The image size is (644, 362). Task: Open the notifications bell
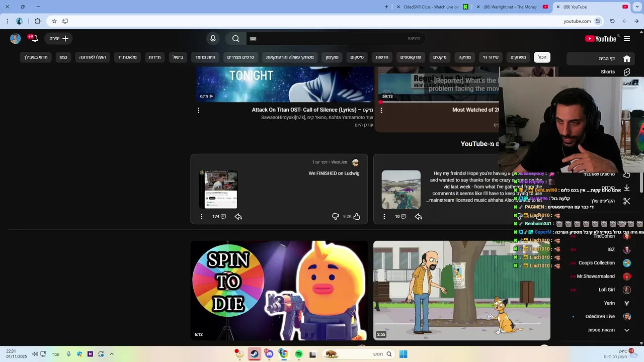click(34, 39)
